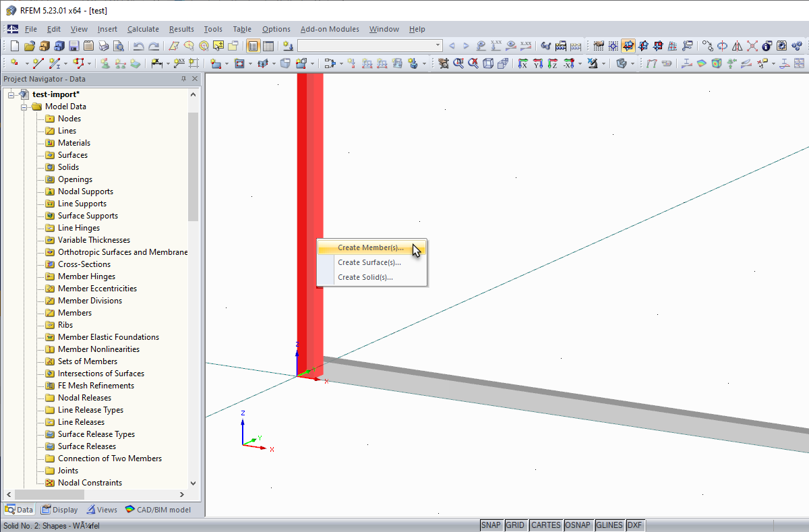This screenshot has width=809, height=532.
Task: Click the Rotate tool icon in top toolbar
Action: click(722, 46)
